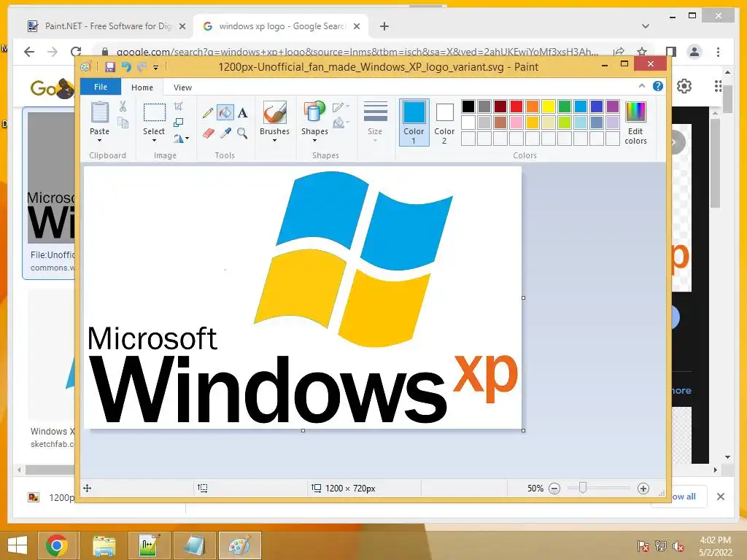Select the Eraser tool in Paint
Screen dimensions: 747x560
pos(208,133)
